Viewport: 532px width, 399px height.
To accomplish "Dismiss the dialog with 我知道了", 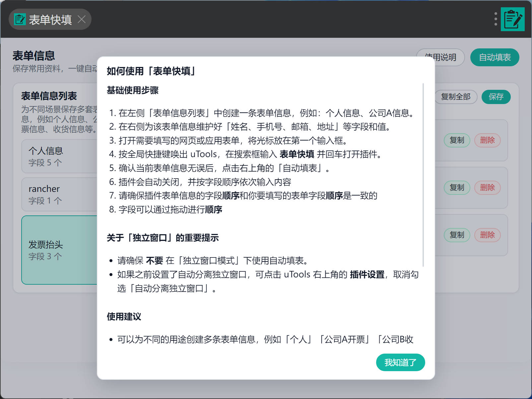I will (400, 363).
